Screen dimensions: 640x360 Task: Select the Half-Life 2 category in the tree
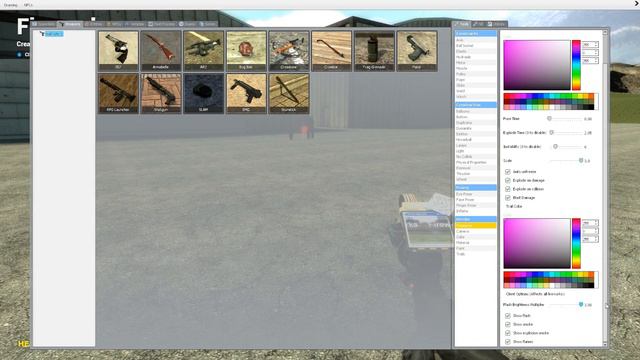[x=53, y=34]
